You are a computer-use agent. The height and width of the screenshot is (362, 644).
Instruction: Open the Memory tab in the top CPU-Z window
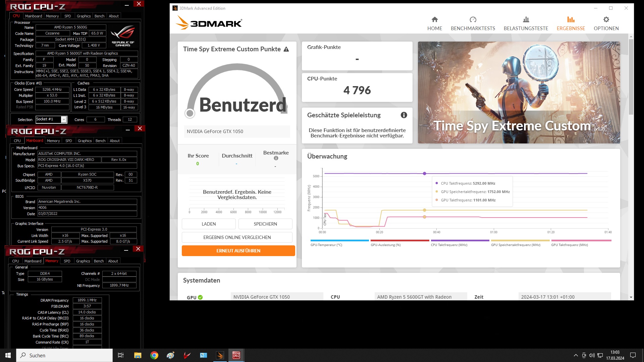(52, 16)
